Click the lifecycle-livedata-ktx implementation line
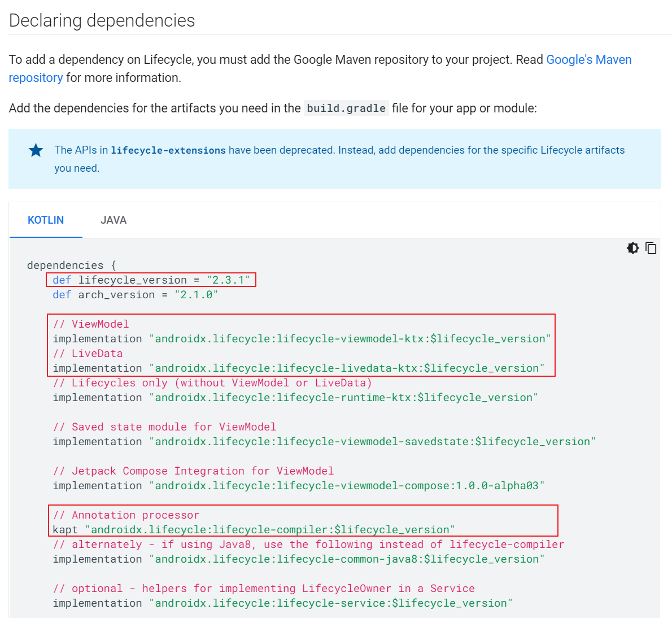The height and width of the screenshot is (618, 672). tap(298, 368)
